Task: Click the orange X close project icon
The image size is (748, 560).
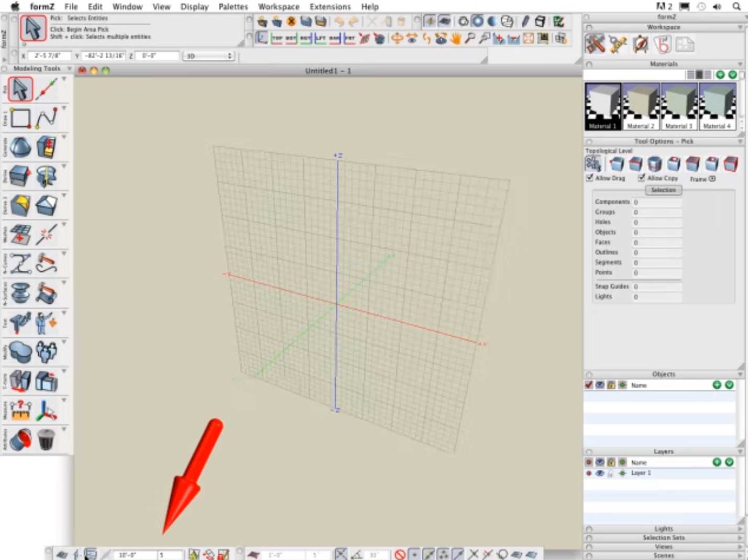Action: (x=291, y=21)
